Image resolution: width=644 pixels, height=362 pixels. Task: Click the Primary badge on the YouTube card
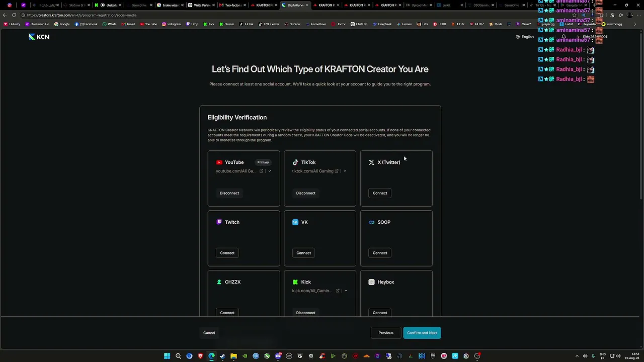[263, 162]
